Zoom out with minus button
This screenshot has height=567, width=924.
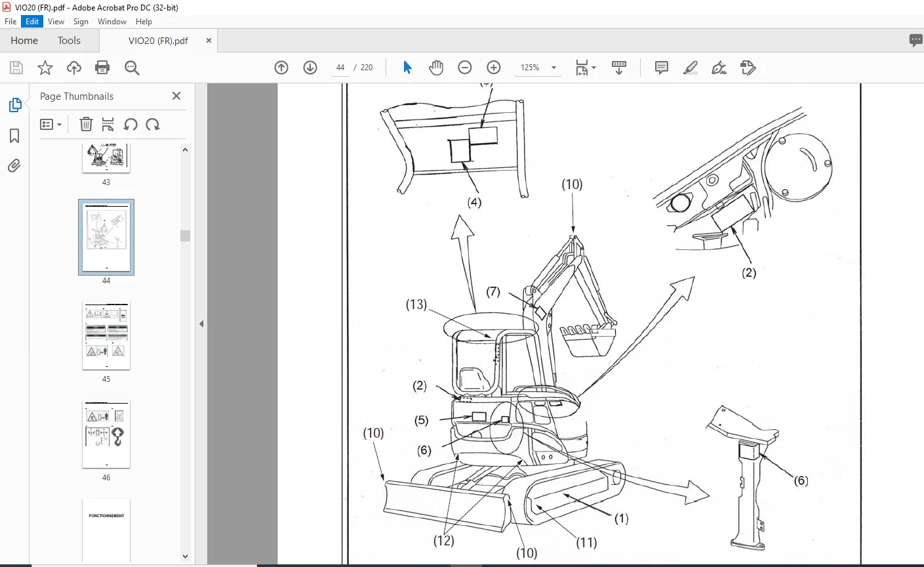(465, 68)
